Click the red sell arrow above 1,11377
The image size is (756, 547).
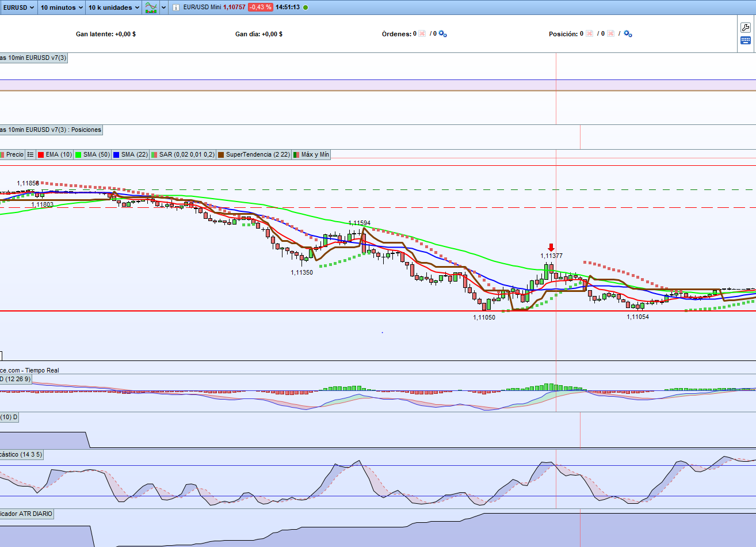551,247
